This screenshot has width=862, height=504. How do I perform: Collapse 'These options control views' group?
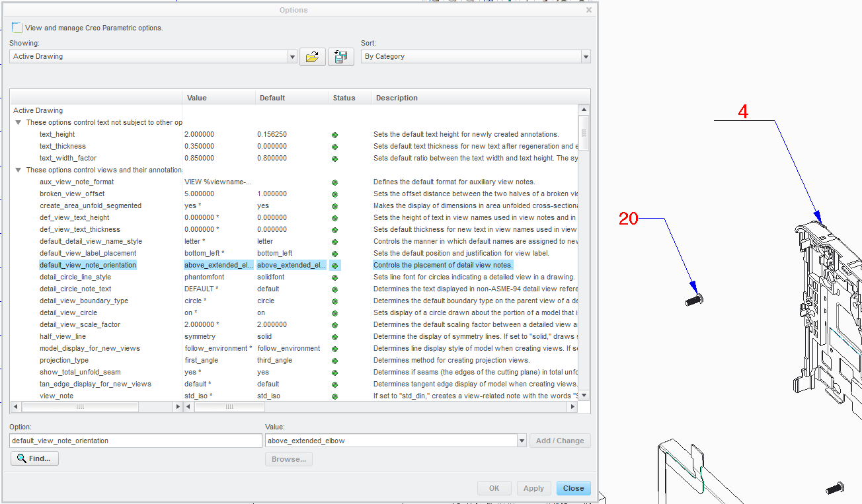click(18, 170)
